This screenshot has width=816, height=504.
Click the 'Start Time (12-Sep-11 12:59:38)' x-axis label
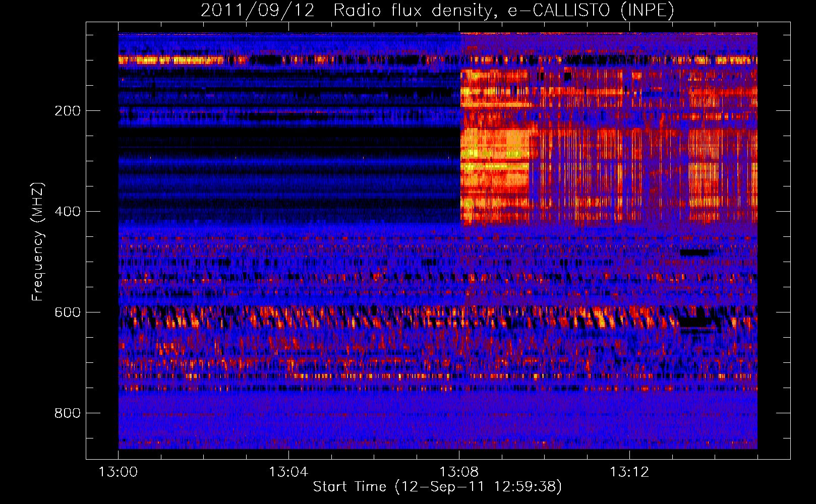tap(437, 487)
